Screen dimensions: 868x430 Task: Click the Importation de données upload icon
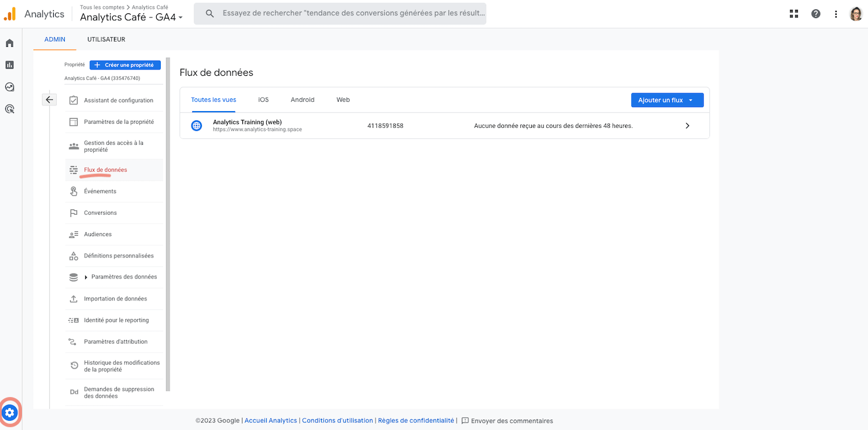point(73,299)
